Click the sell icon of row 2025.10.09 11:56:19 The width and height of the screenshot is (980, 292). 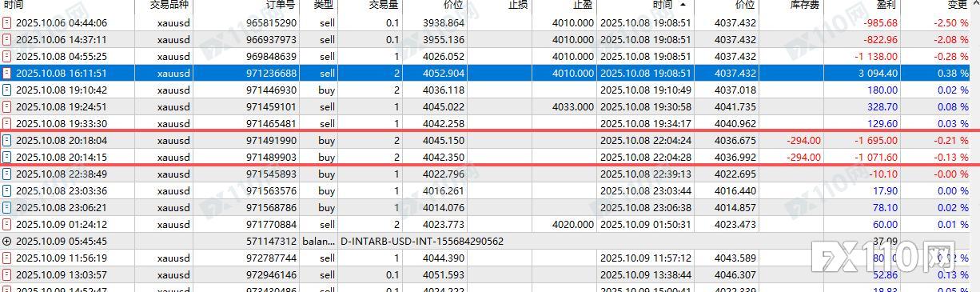(x=7, y=258)
